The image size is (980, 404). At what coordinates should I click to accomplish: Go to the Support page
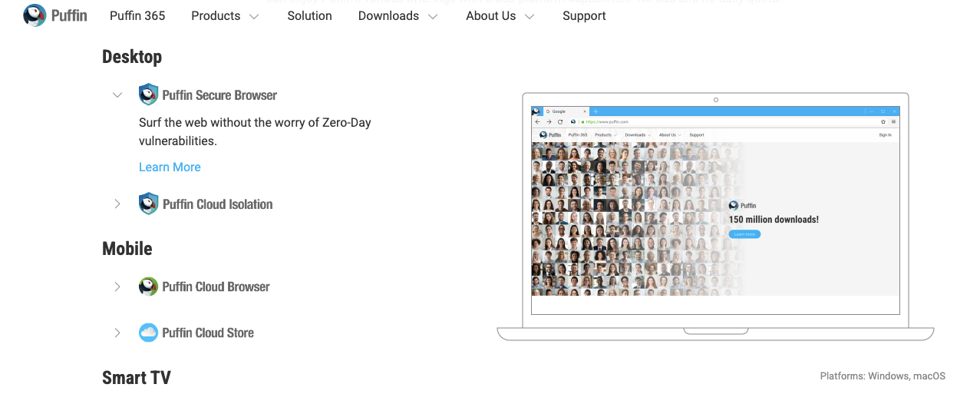click(x=584, y=15)
